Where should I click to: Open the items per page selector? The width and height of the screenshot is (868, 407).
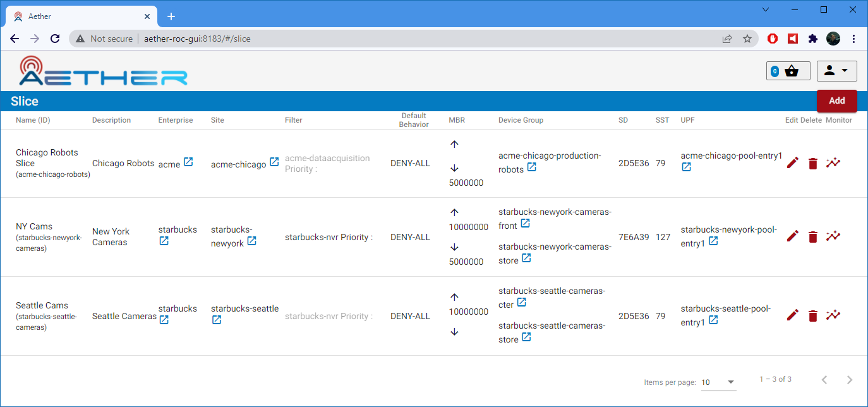(718, 382)
